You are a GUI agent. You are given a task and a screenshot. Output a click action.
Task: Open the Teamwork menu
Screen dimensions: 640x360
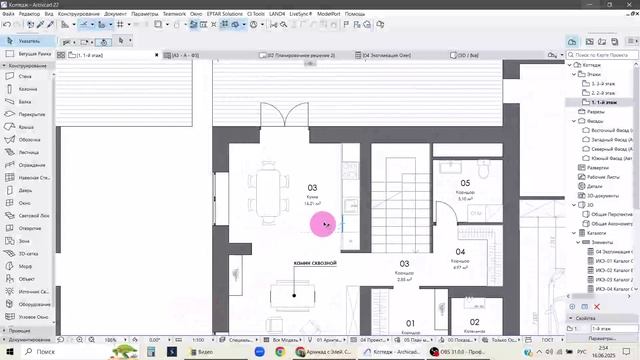[174, 14]
